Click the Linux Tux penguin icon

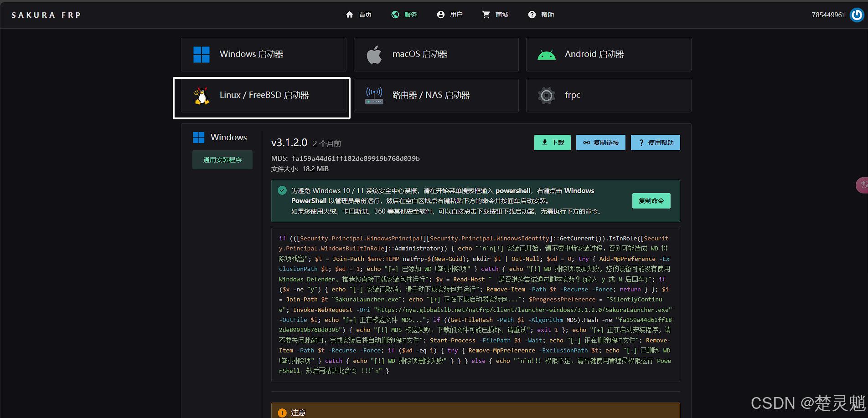coord(201,96)
